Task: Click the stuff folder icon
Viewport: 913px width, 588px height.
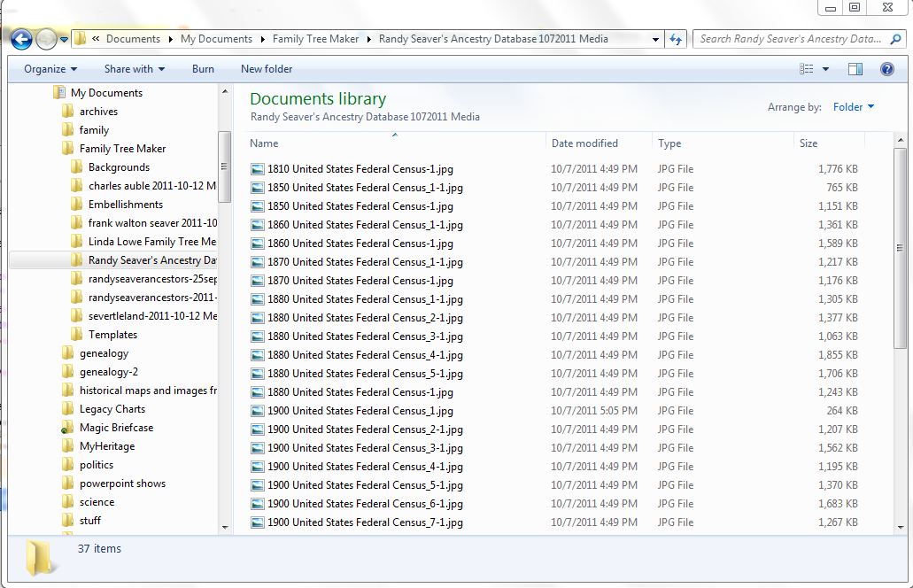Action: 67,521
